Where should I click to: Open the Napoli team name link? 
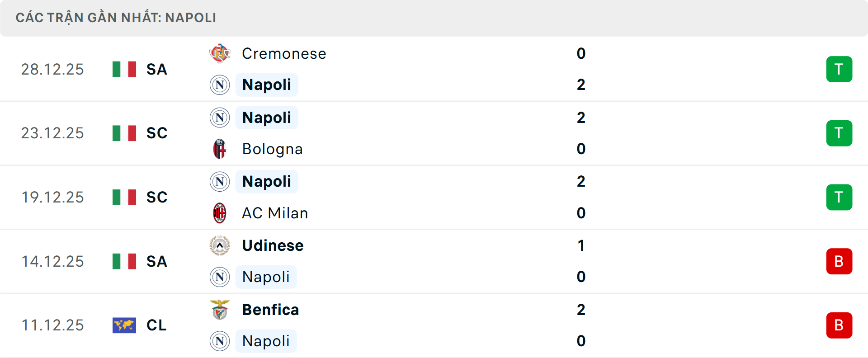267,85
